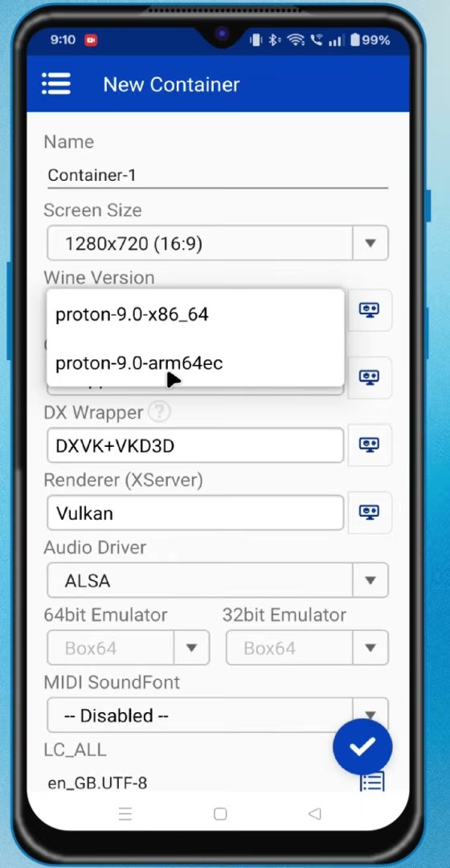The image size is (450, 868).
Task: Click the MIDI SoundFont label
Action: (112, 682)
